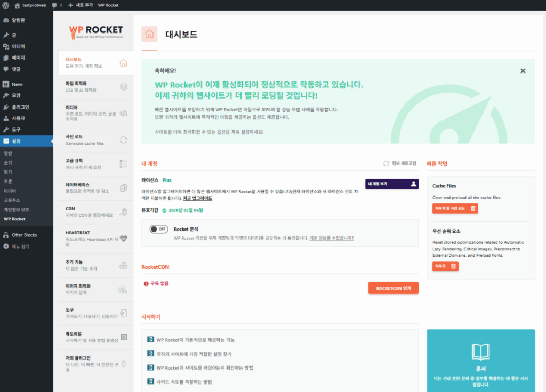546x392 pixels.
Task: Open 튜토리얼 via the video icon
Action: click(124, 337)
